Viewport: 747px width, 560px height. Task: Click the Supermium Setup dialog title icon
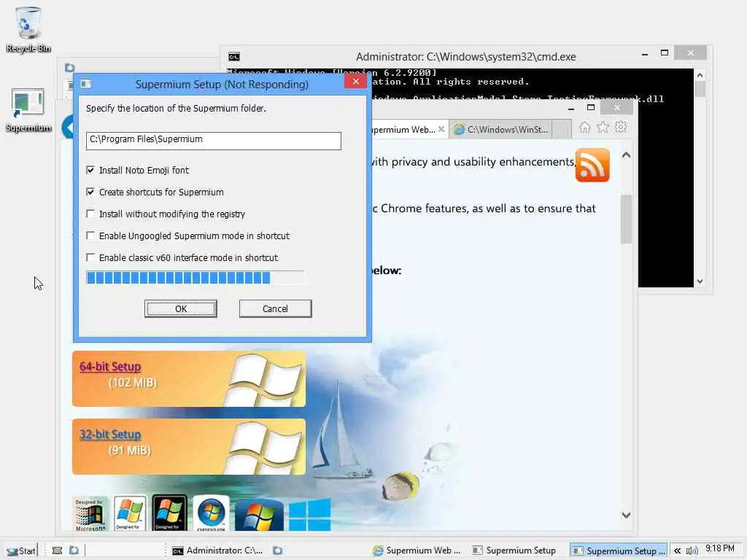coord(86,85)
